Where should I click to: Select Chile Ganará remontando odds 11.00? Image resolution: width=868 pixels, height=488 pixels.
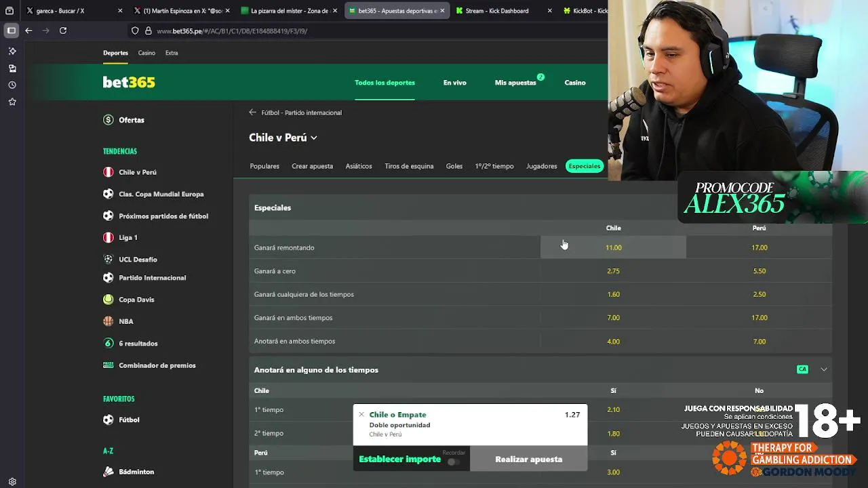(x=613, y=247)
